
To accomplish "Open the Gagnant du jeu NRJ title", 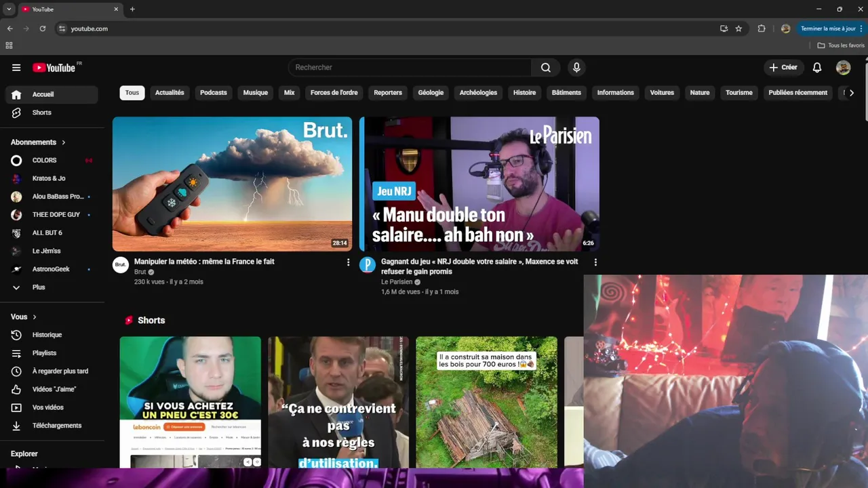I will [480, 266].
